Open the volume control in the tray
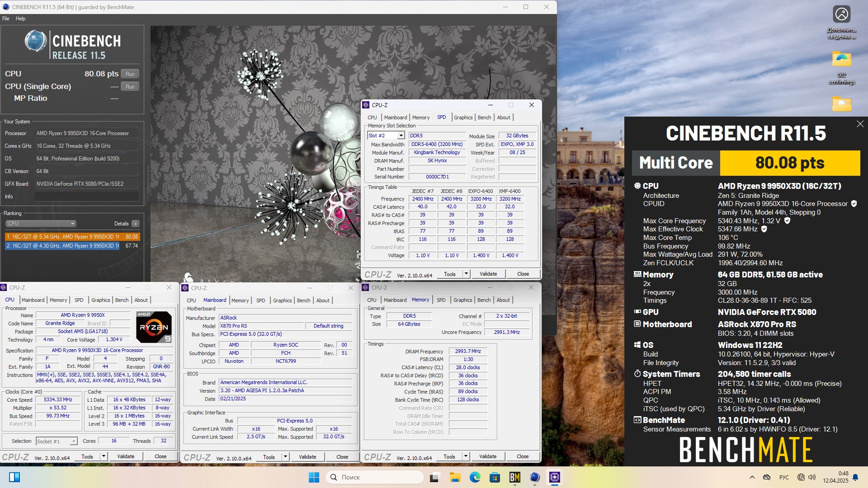Image resolution: width=868 pixels, height=488 pixels. click(x=812, y=477)
